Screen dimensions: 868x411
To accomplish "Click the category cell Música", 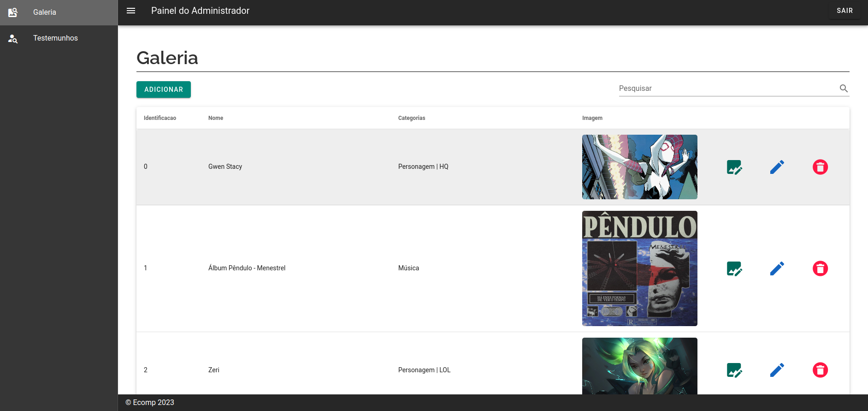I will pyautogui.click(x=408, y=268).
